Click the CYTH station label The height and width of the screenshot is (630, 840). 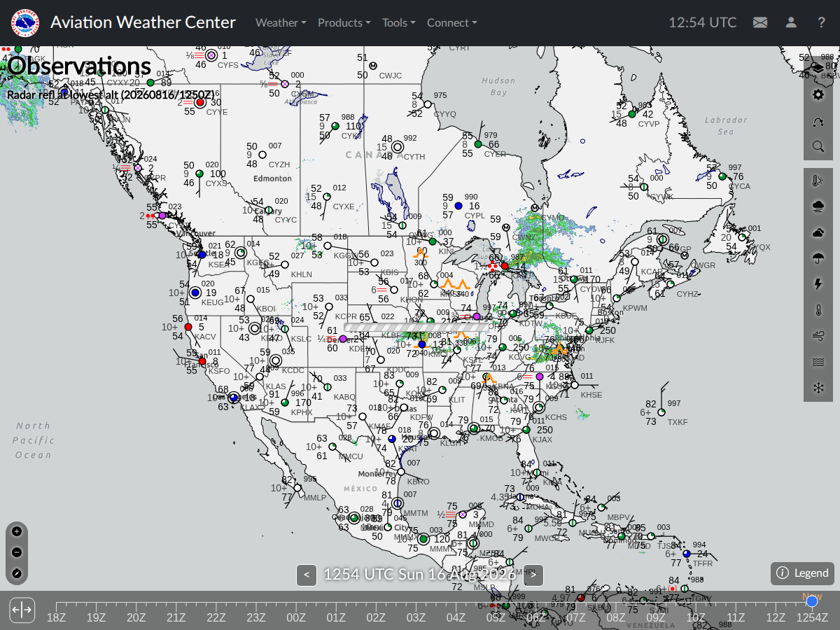pos(414,157)
